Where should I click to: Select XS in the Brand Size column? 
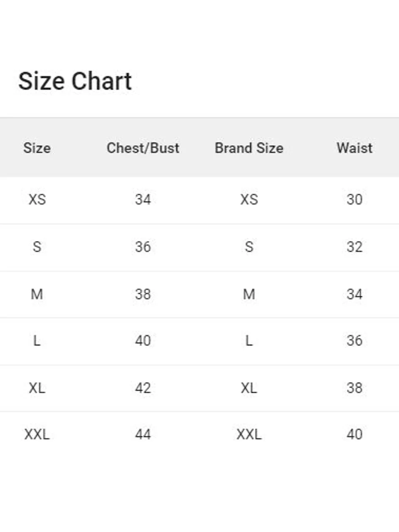point(249,199)
